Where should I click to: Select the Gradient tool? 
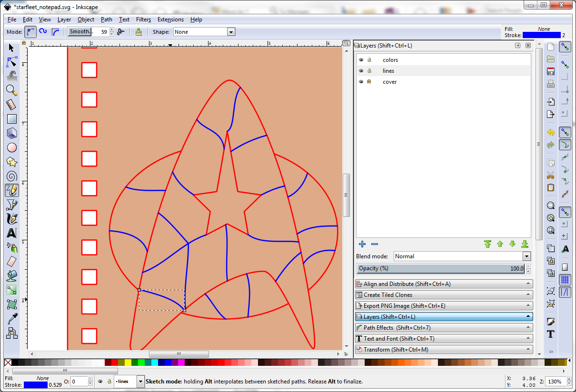point(11,290)
